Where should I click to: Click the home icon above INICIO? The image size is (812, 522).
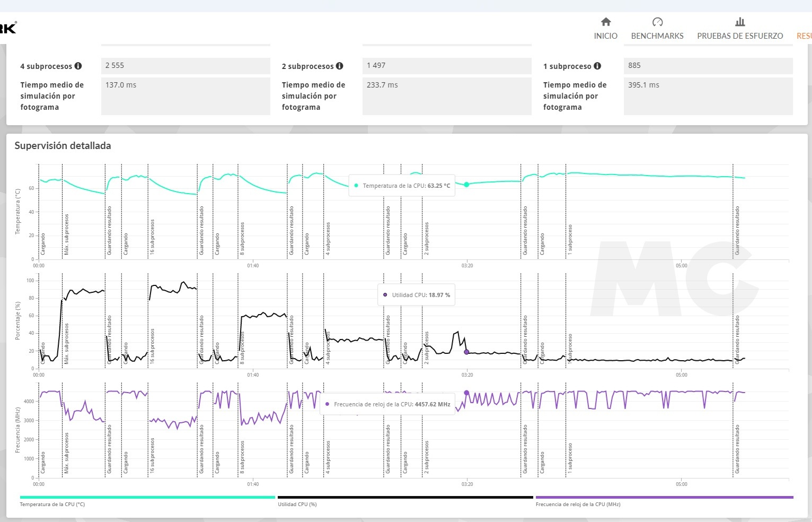[x=605, y=22]
